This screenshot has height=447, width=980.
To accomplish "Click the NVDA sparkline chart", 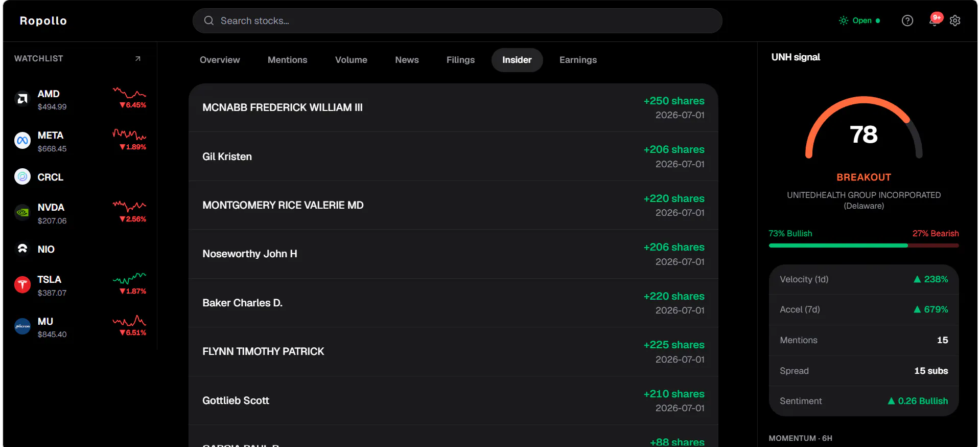I will coord(129,207).
